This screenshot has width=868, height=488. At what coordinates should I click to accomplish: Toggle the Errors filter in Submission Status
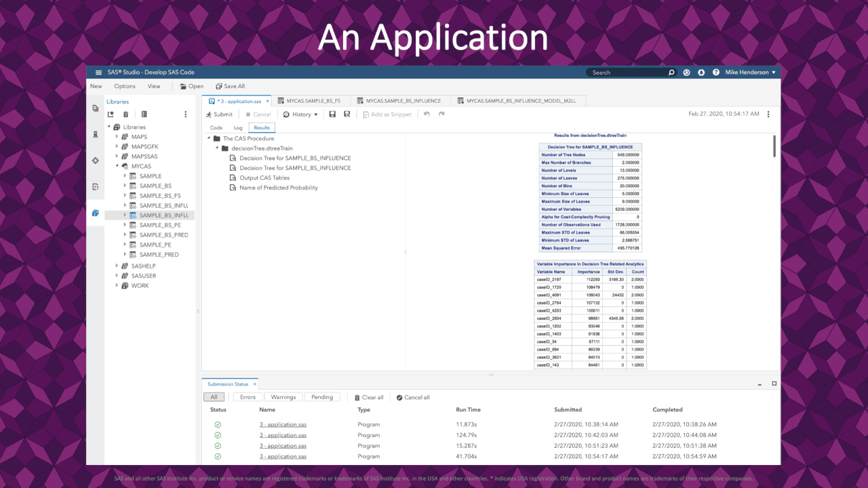point(248,397)
